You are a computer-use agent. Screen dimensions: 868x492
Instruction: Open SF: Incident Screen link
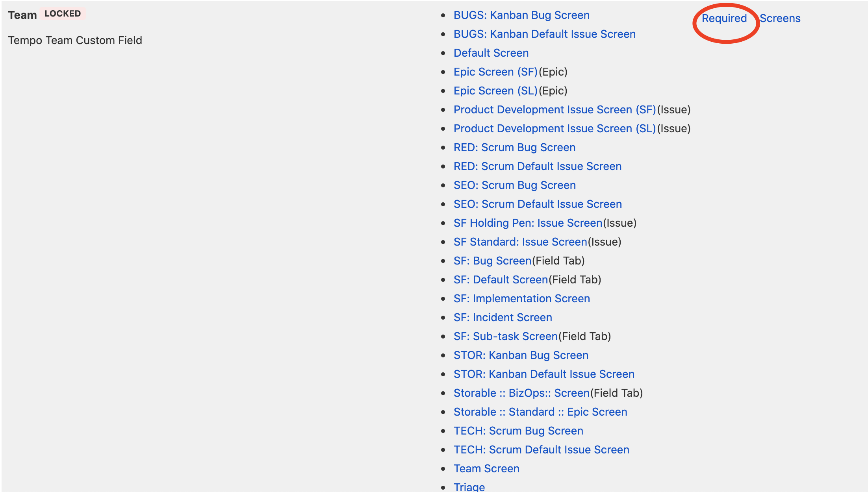coord(503,318)
